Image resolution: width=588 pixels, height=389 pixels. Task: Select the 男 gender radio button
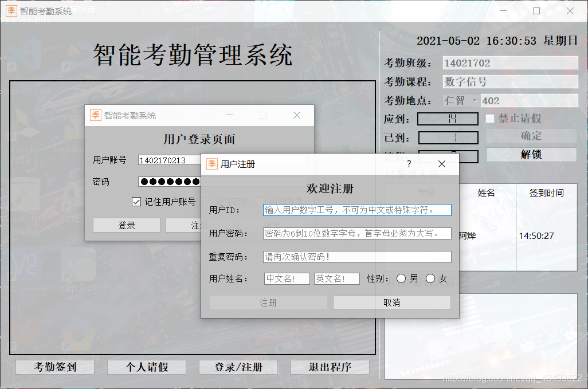401,278
